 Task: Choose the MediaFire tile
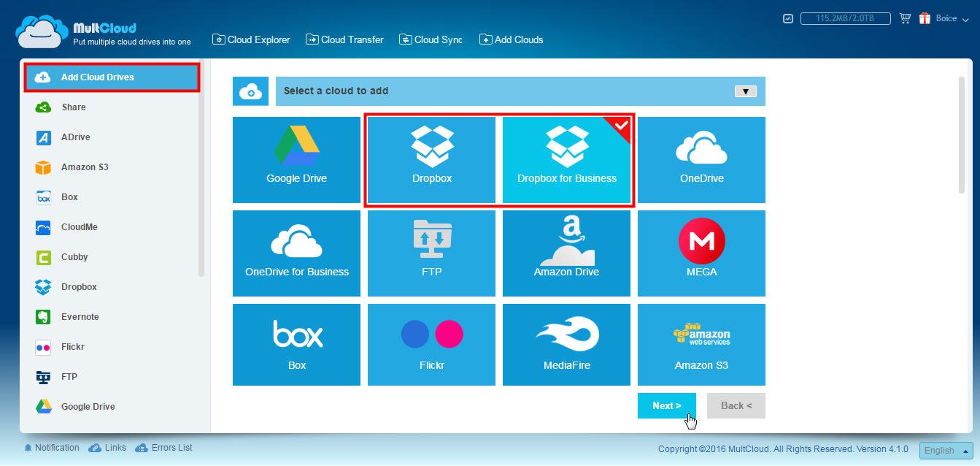point(566,345)
